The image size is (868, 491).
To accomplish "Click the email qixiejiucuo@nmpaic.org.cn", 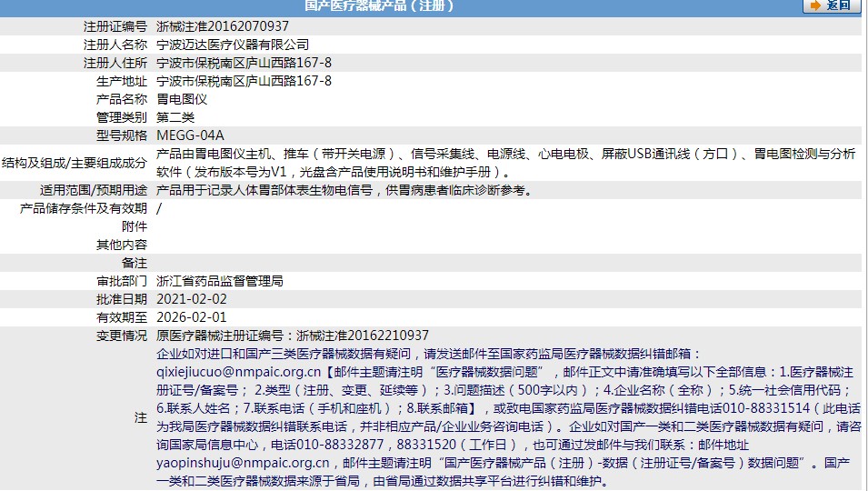I will tap(239, 373).
